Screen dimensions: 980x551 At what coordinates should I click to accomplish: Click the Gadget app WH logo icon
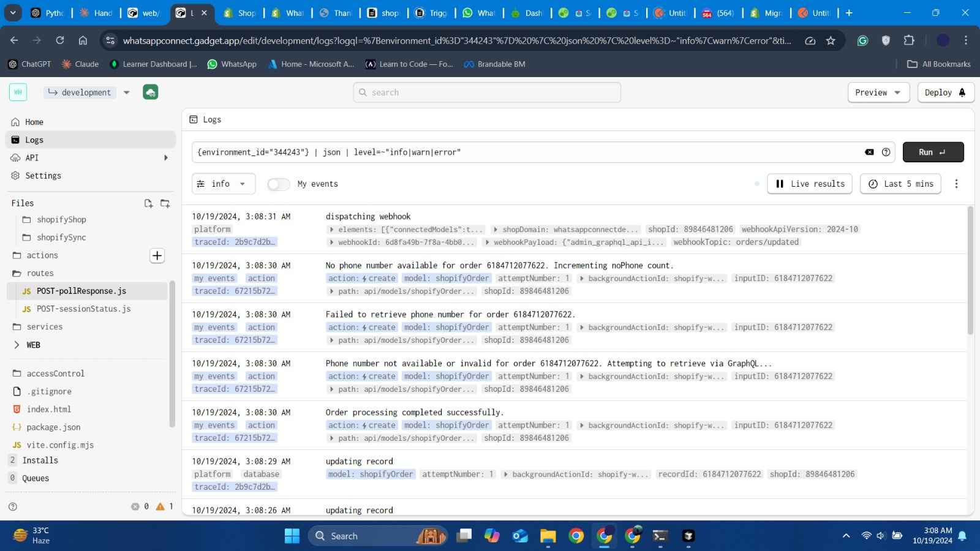18,92
